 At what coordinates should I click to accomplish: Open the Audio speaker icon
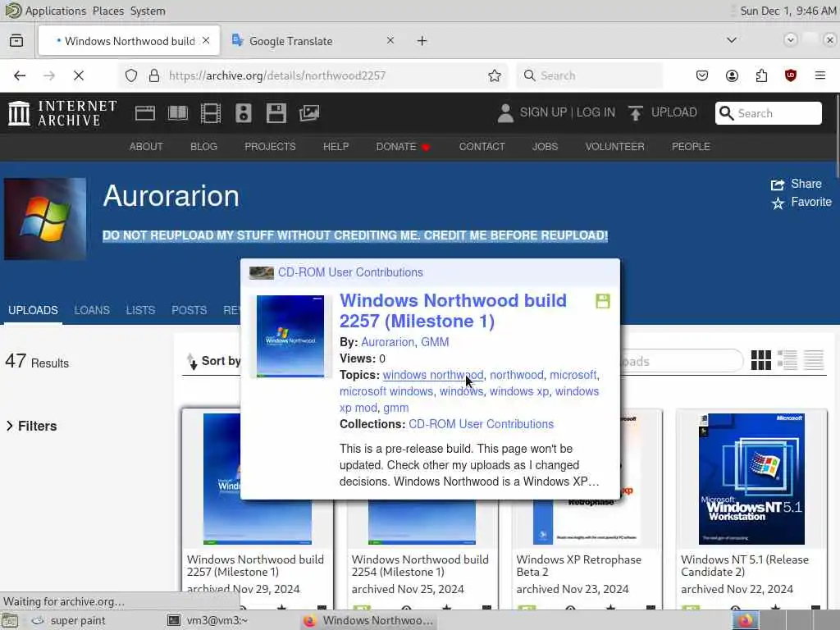(243, 113)
